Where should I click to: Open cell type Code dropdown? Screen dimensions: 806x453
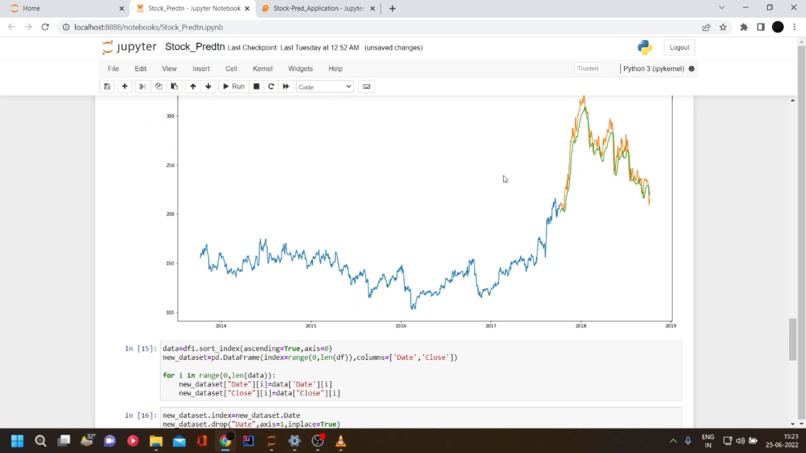(324, 87)
